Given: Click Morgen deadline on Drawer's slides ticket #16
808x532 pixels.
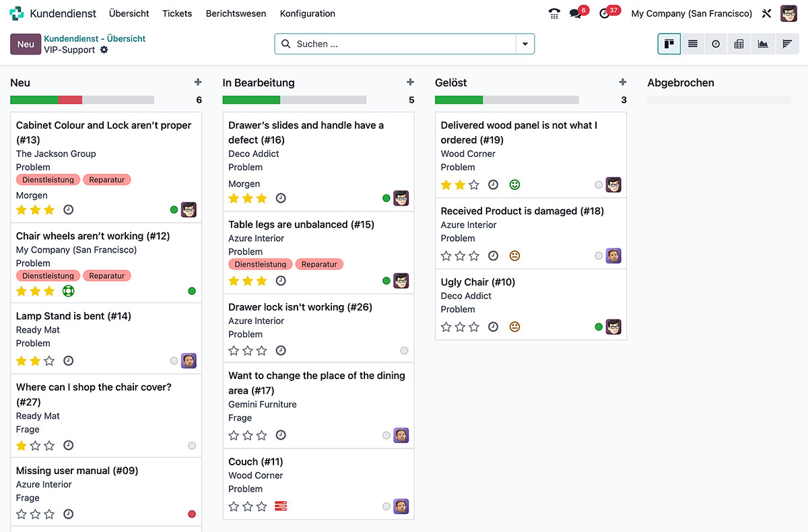Looking at the screenshot, I should [244, 184].
